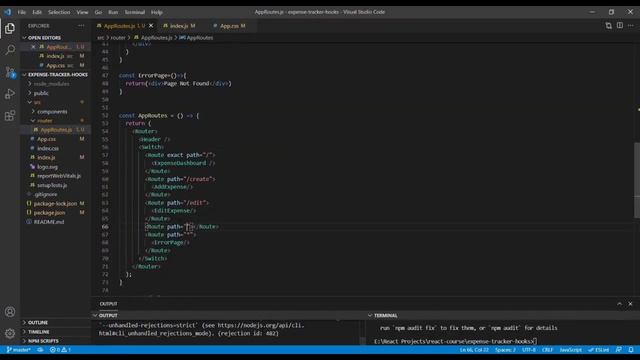Split the editor to the right

click(x=620, y=26)
